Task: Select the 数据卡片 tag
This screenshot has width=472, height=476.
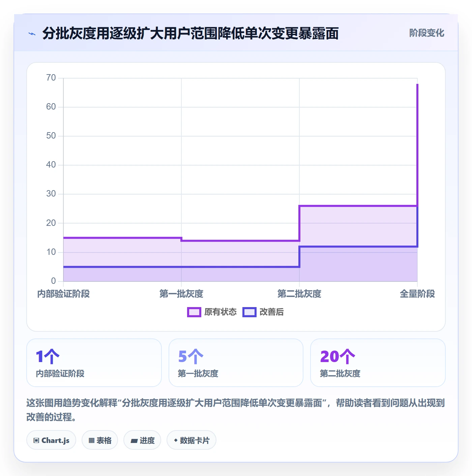Action: pyautogui.click(x=191, y=440)
